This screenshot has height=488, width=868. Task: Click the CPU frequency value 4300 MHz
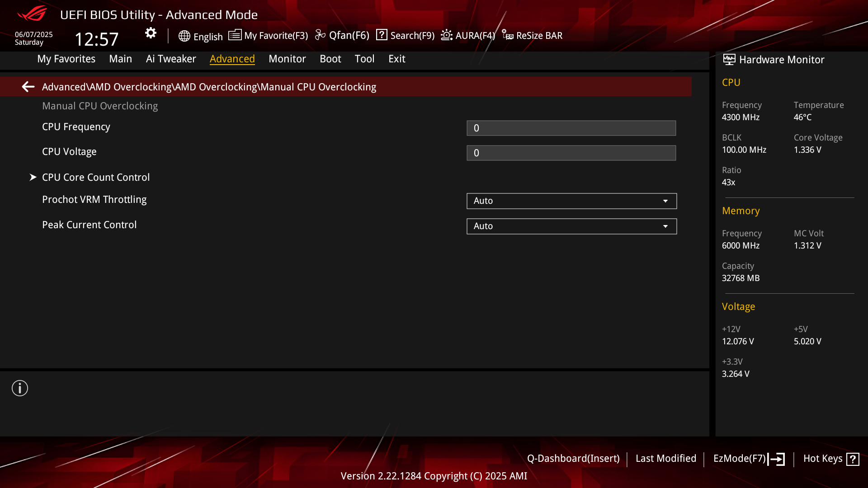[x=741, y=117]
